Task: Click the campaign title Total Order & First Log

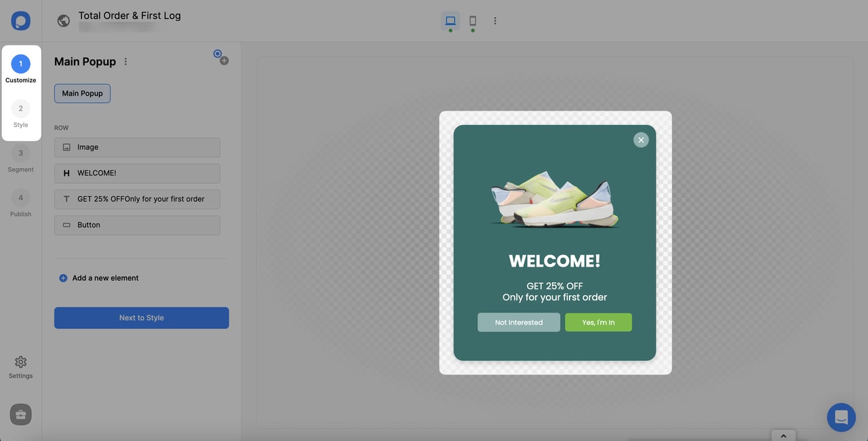Action: pos(130,15)
